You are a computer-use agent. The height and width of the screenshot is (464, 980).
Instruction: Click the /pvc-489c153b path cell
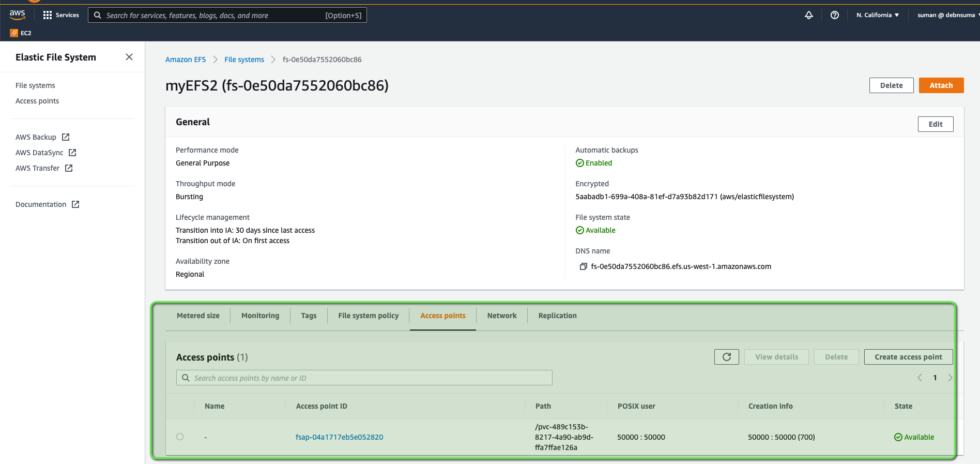(x=564, y=437)
